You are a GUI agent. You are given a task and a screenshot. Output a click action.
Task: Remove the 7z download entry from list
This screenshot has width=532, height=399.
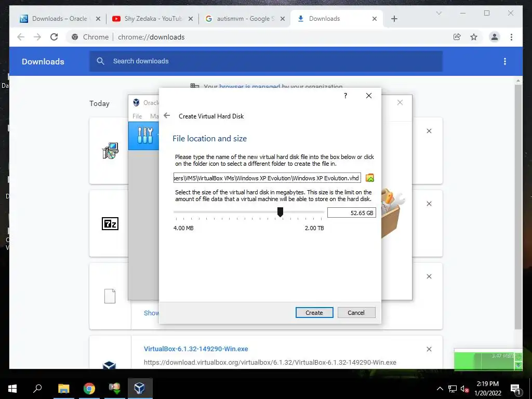pyautogui.click(x=429, y=204)
